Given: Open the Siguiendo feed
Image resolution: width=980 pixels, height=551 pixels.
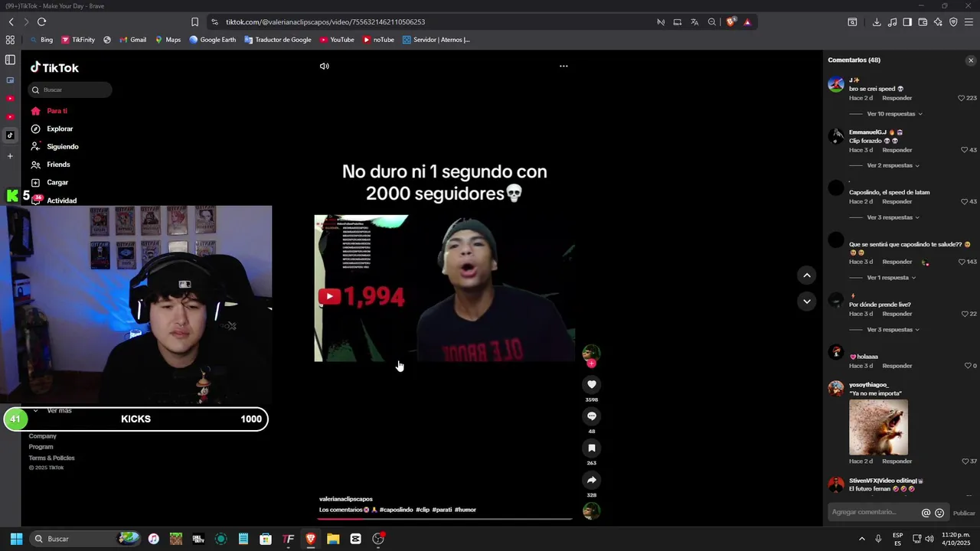Looking at the screenshot, I should [x=63, y=147].
